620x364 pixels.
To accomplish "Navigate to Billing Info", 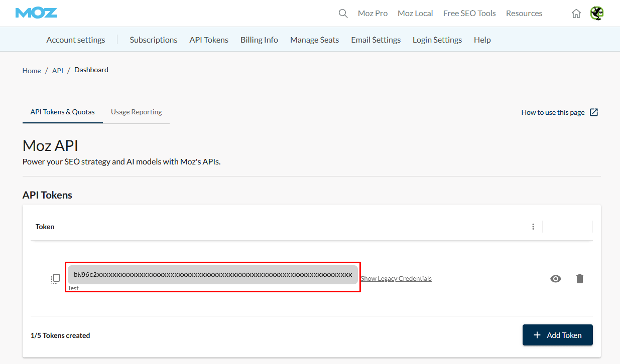I will point(259,40).
